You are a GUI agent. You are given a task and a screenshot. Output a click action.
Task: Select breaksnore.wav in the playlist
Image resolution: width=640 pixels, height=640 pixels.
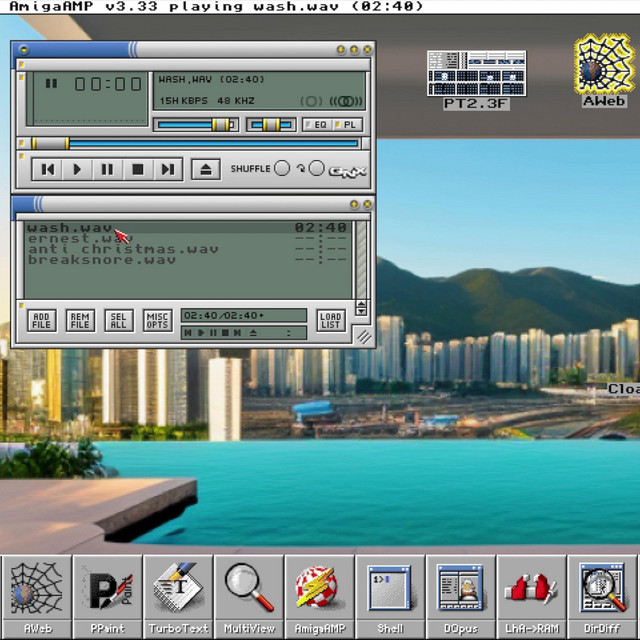(101, 260)
